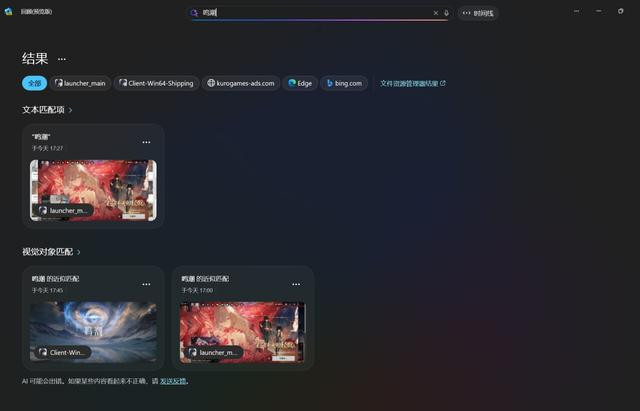Click the search magnifier icon
This screenshot has height=411, width=640.
pos(194,13)
